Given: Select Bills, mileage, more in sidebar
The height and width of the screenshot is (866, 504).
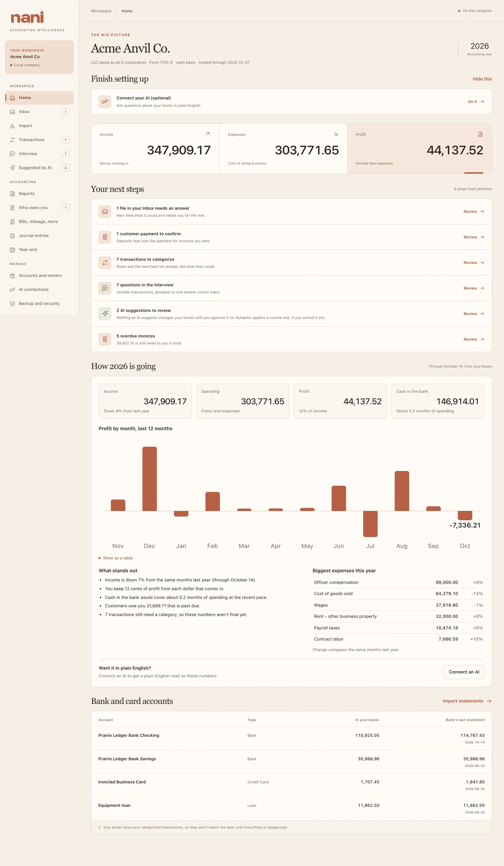Looking at the screenshot, I should (x=39, y=222).
